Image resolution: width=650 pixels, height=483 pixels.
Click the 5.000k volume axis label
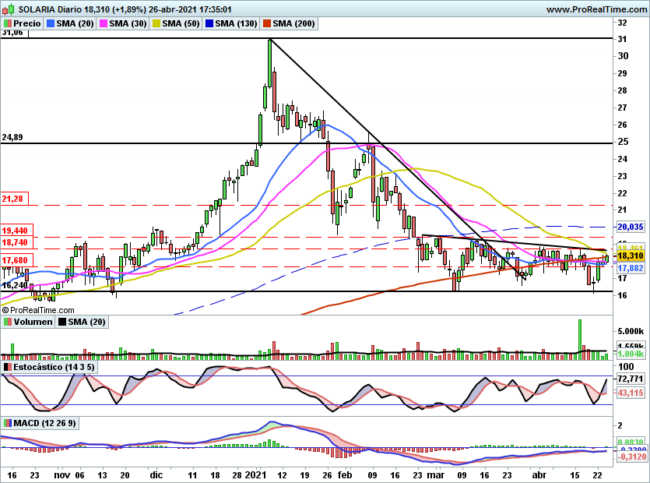(631, 331)
